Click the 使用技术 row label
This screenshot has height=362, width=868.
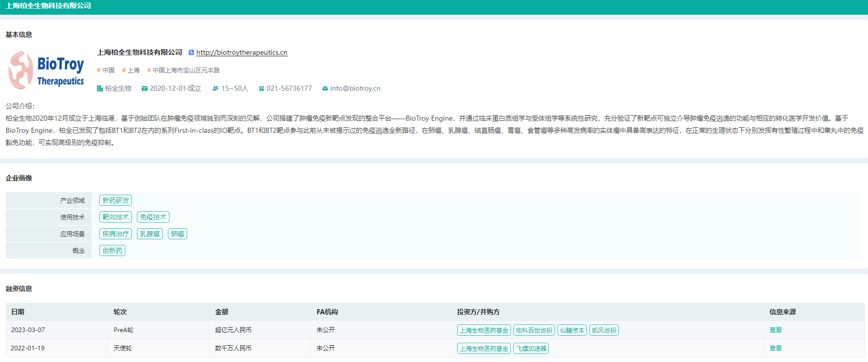pyautogui.click(x=73, y=218)
